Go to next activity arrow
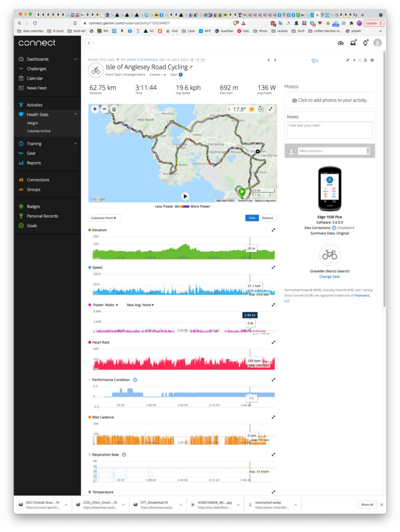Image resolution: width=400 pixels, height=532 pixels. [275, 60]
